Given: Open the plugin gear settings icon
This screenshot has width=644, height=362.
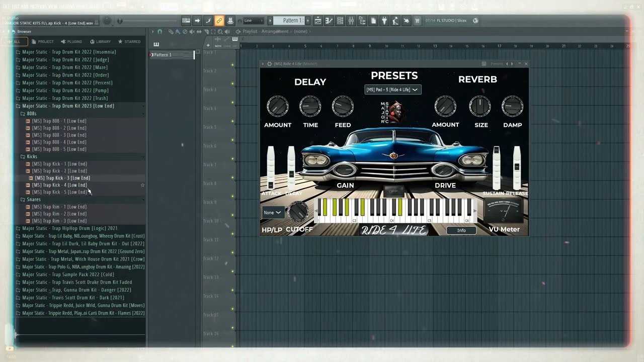Looking at the screenshot, I should click(x=269, y=64).
